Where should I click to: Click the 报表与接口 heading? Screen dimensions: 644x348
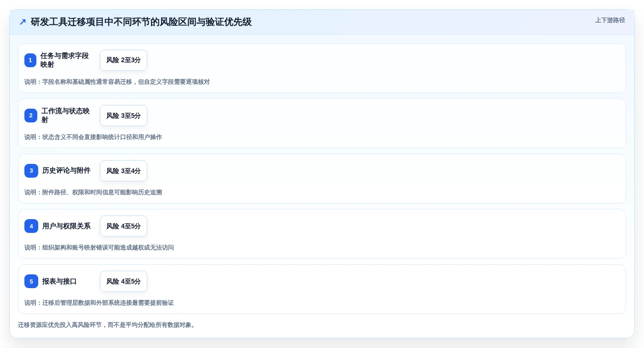tap(59, 281)
